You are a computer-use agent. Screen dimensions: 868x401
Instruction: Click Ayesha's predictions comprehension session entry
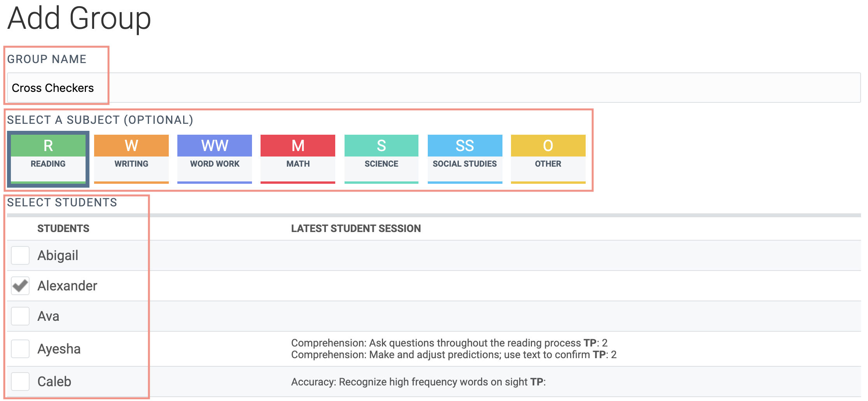[453, 355]
